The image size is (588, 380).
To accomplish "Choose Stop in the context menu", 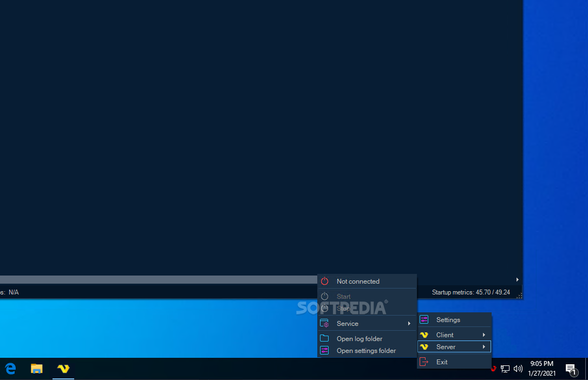I will [367, 308].
